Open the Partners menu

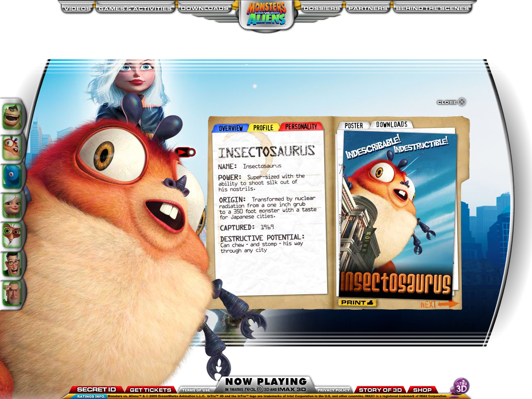(368, 8)
